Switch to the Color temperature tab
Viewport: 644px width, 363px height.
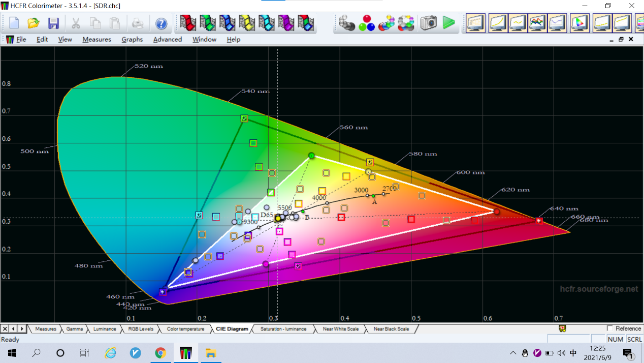click(185, 329)
